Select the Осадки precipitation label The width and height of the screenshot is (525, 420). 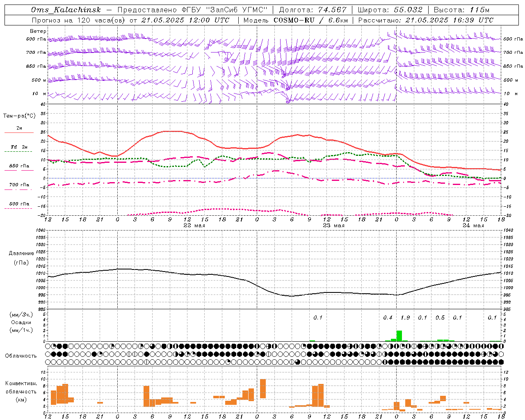[x=21, y=322]
